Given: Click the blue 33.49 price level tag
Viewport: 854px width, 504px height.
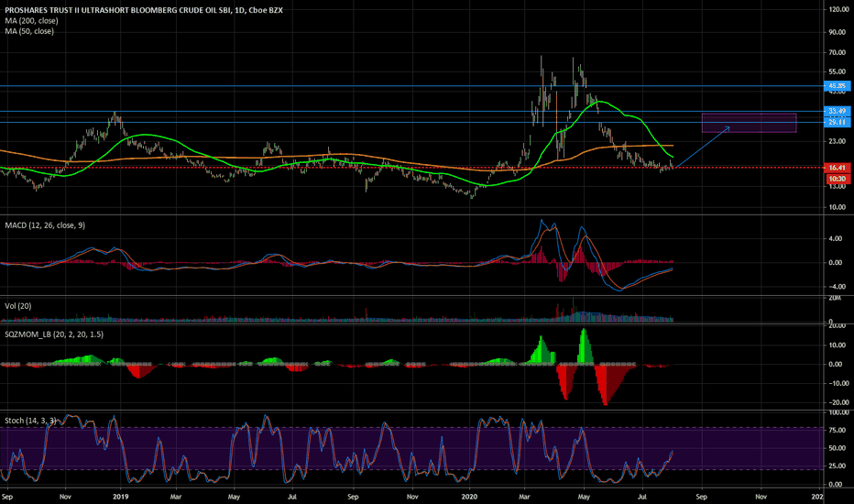Looking at the screenshot, I should (x=838, y=111).
